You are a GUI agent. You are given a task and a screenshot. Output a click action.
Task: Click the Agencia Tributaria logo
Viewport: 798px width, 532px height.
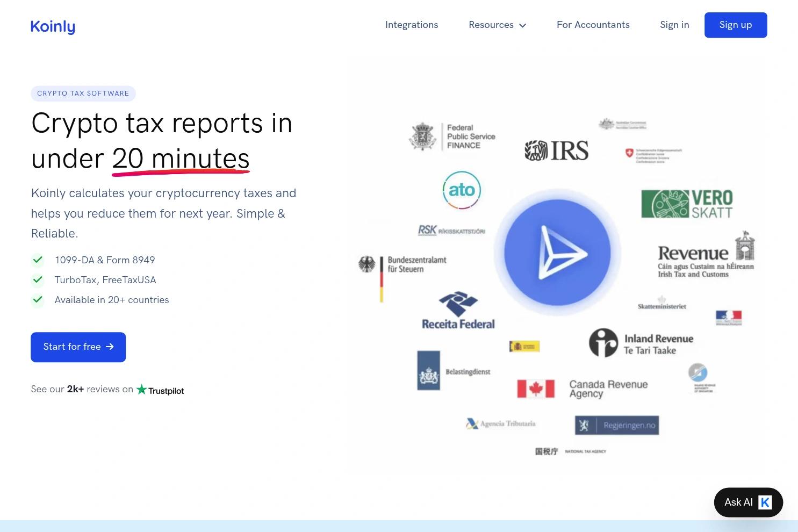pyautogui.click(x=501, y=424)
